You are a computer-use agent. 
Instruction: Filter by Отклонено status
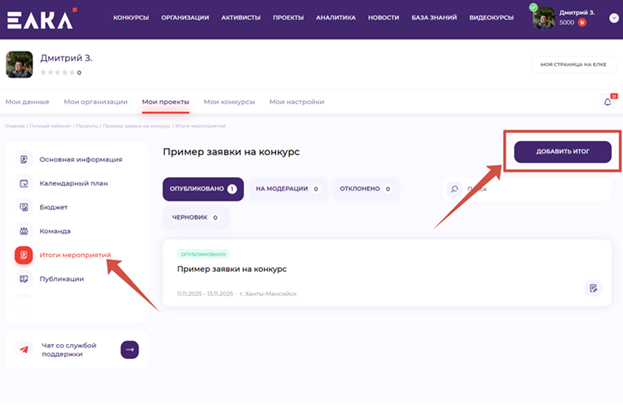pos(364,188)
